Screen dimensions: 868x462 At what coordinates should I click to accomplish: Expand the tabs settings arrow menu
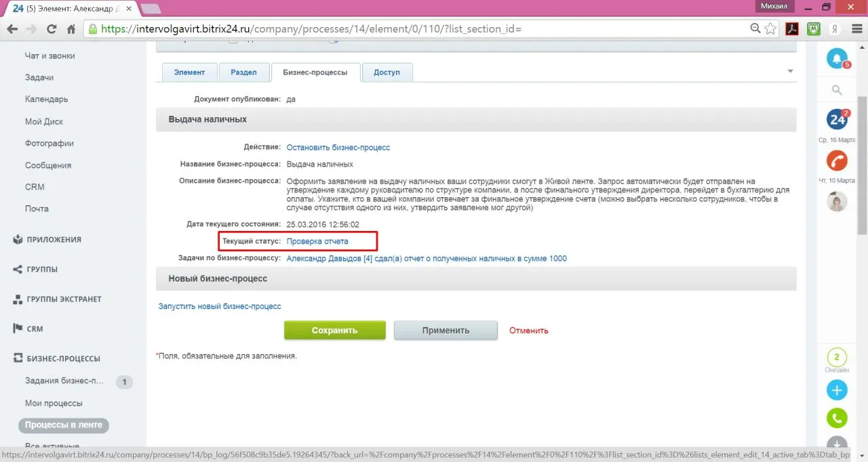click(x=790, y=71)
